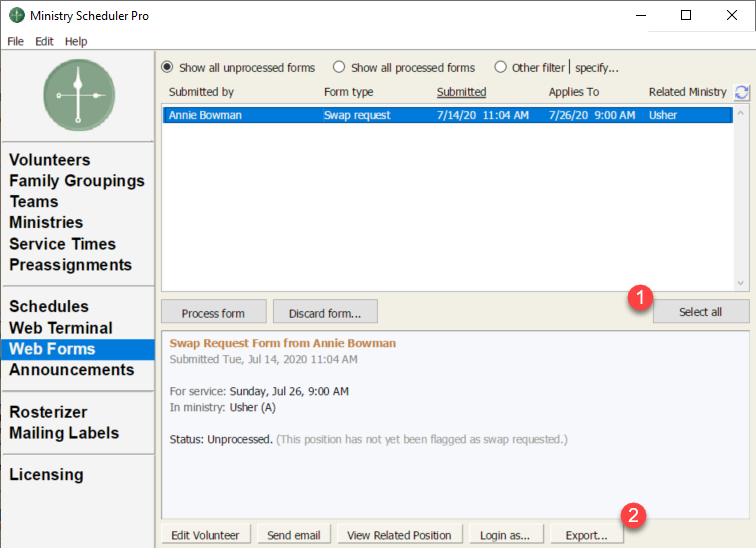Image resolution: width=756 pixels, height=548 pixels.
Task: Open the File menu
Action: point(15,41)
